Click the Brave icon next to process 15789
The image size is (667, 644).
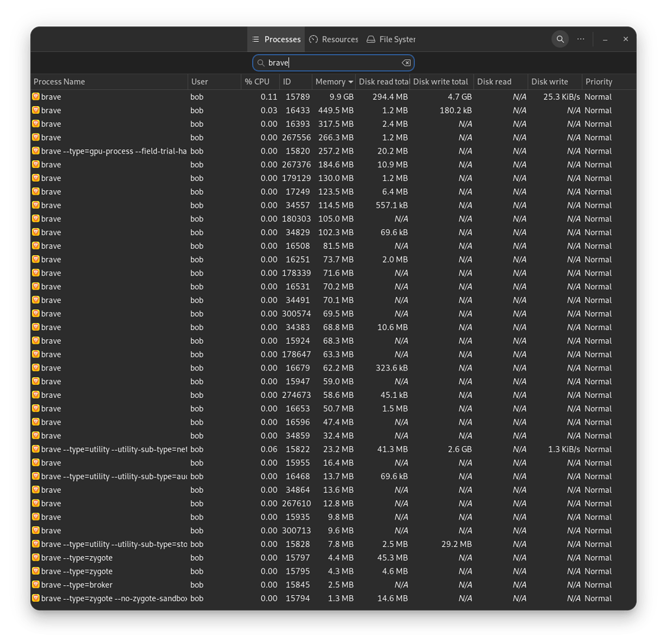click(35, 96)
